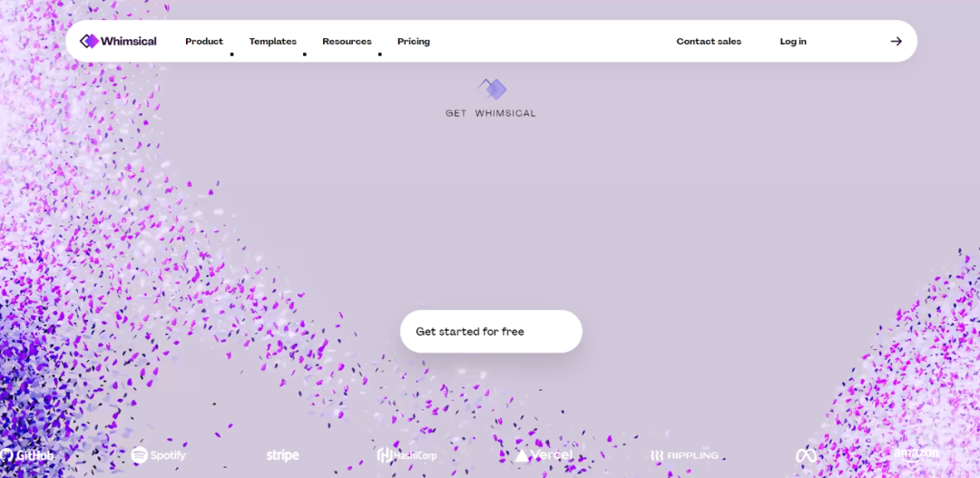Expand the Templates dropdown menu
This screenshot has height=478, width=980.
click(x=273, y=41)
